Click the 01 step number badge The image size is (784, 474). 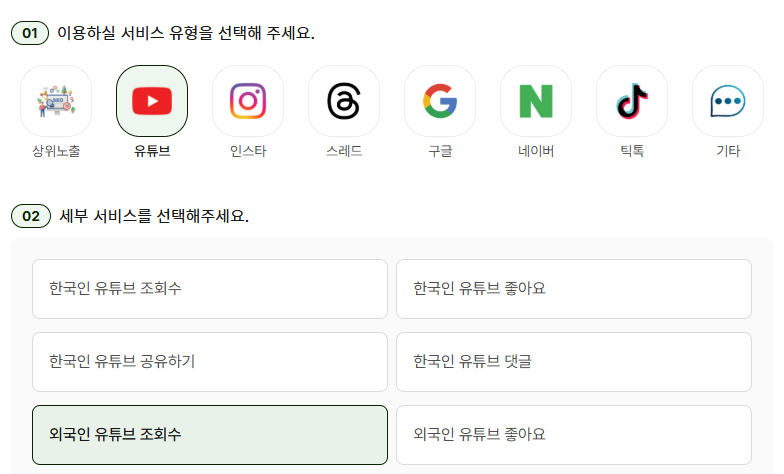pyautogui.click(x=30, y=34)
